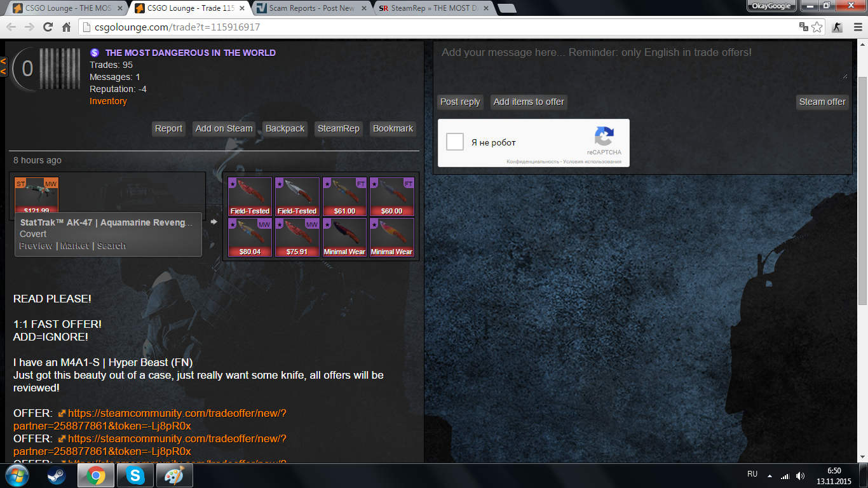Viewport: 868px width, 488px height.
Task: Click the $61.00 knife item thumbnail
Action: click(344, 197)
